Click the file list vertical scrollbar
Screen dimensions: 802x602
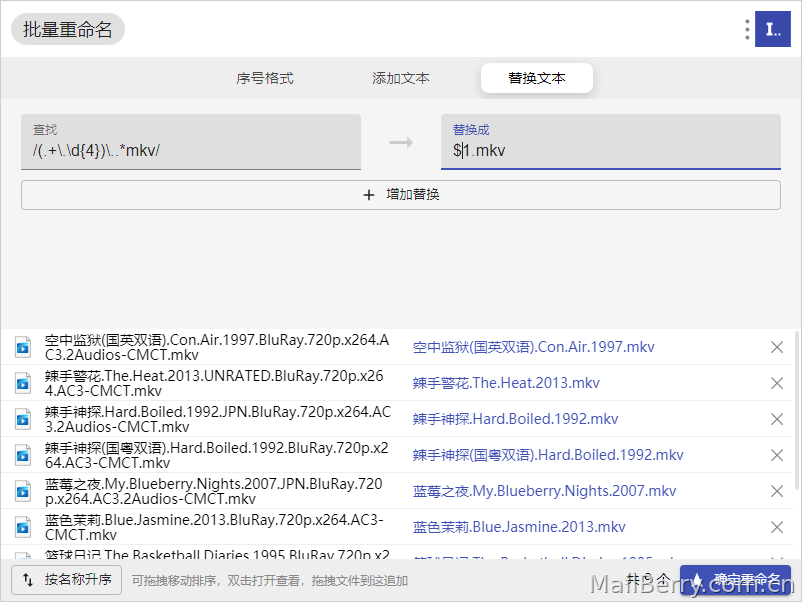[x=797, y=409]
